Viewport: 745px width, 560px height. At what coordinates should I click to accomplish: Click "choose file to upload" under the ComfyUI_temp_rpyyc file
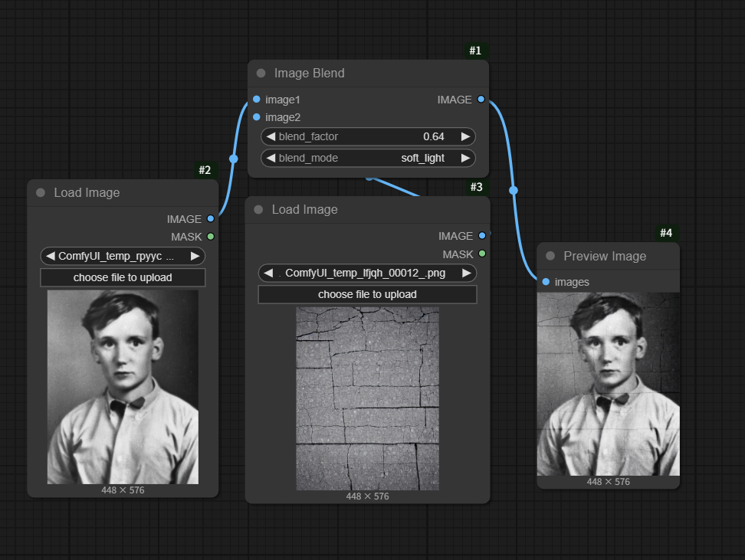pos(123,277)
